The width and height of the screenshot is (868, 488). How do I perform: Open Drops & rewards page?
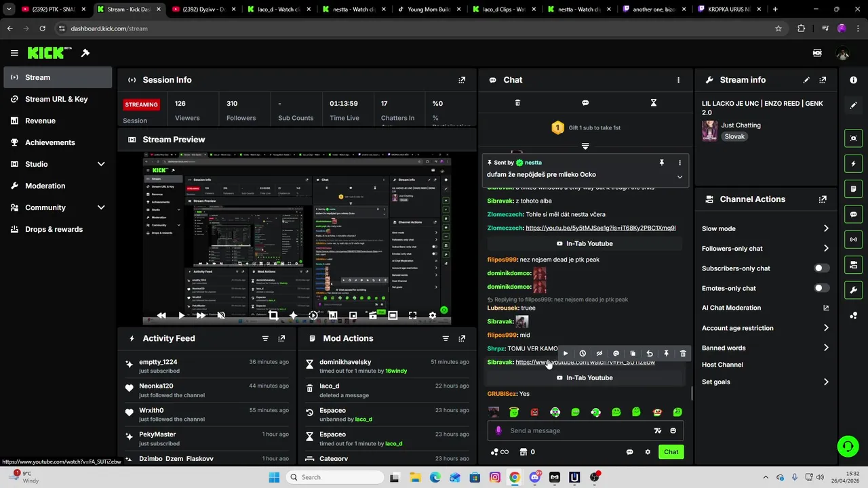[x=58, y=229]
